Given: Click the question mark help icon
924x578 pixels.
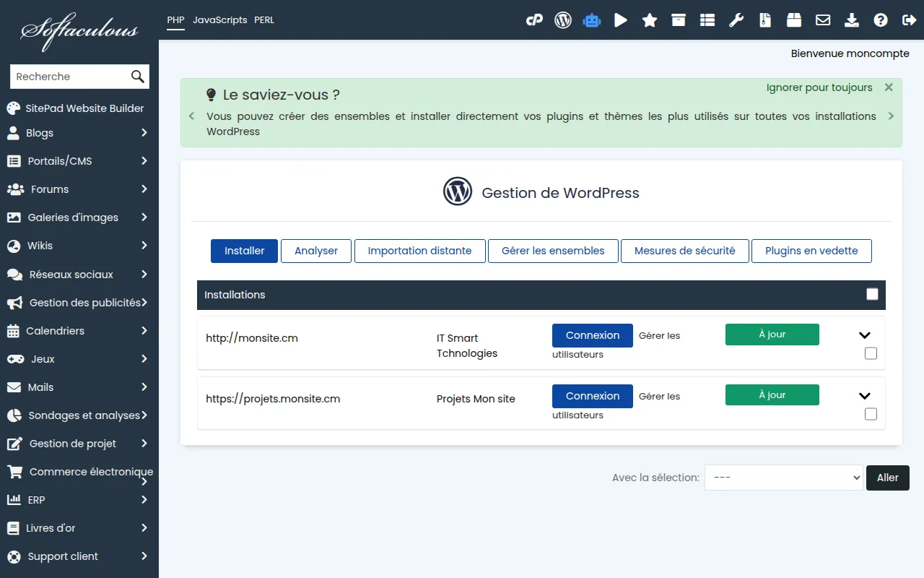Looking at the screenshot, I should (x=881, y=20).
